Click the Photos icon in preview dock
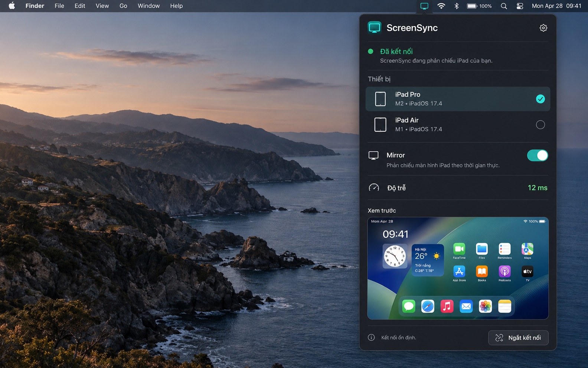 pos(485,306)
